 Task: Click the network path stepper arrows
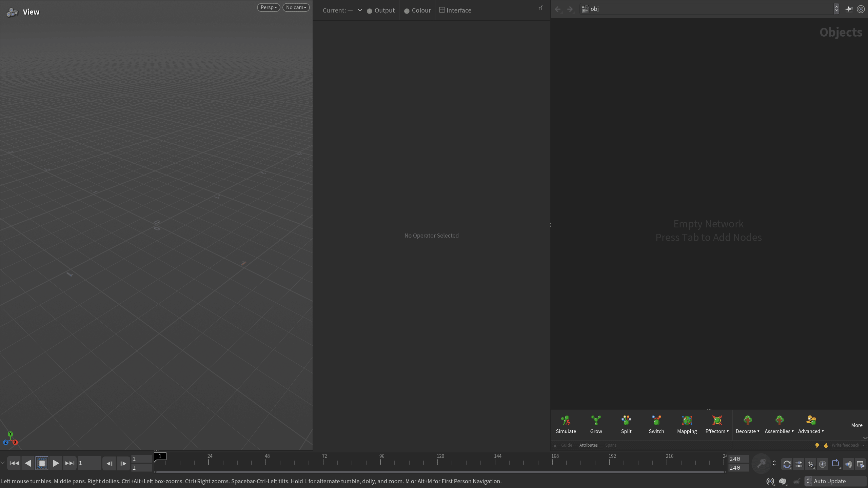836,9
